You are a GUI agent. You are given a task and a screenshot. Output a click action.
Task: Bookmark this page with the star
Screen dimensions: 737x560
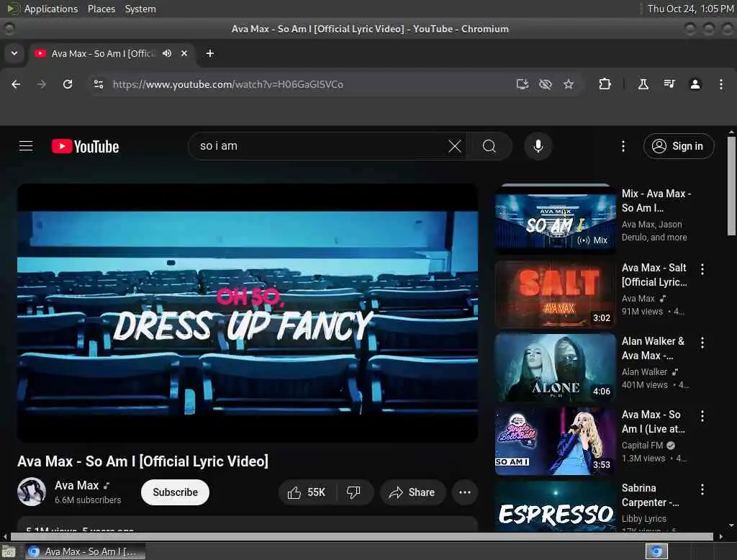(569, 84)
